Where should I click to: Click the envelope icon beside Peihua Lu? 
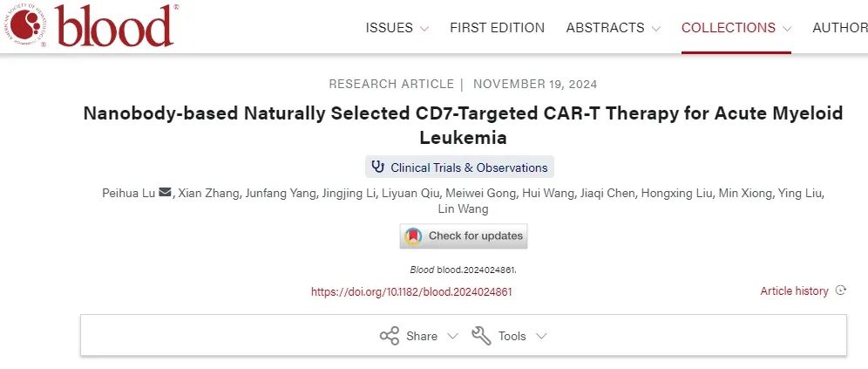coord(165,193)
